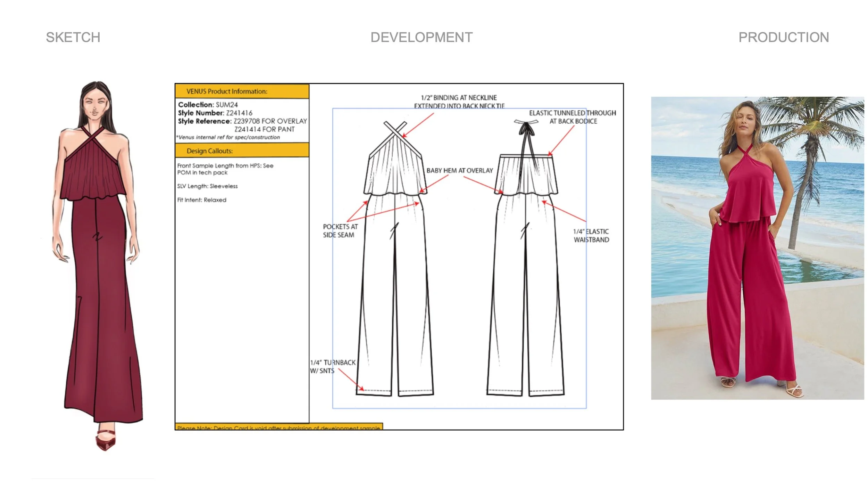Click the Fit Intent: Relaxed text
Viewport: 868px width, 489px height.
click(201, 200)
